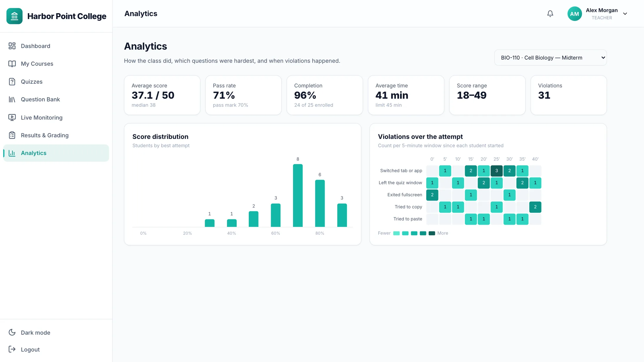Click the 'Score distribution' heading
Screen dimensions: 644x362
(160, 137)
